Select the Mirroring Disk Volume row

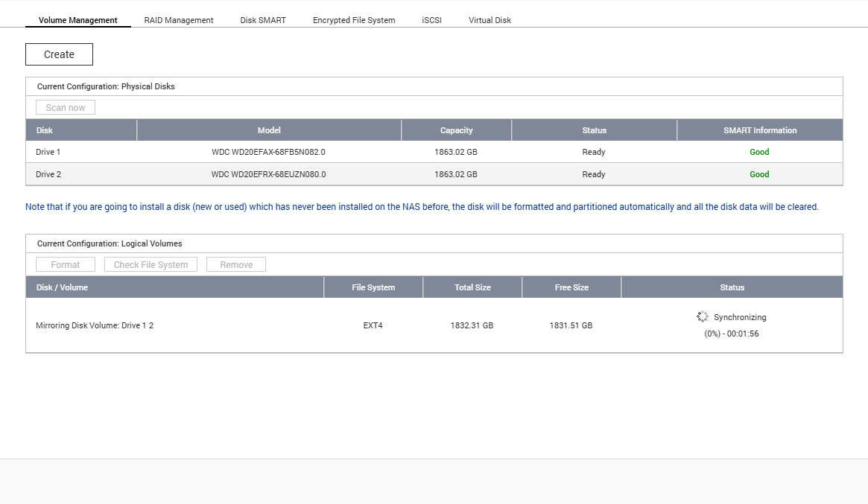click(x=95, y=325)
